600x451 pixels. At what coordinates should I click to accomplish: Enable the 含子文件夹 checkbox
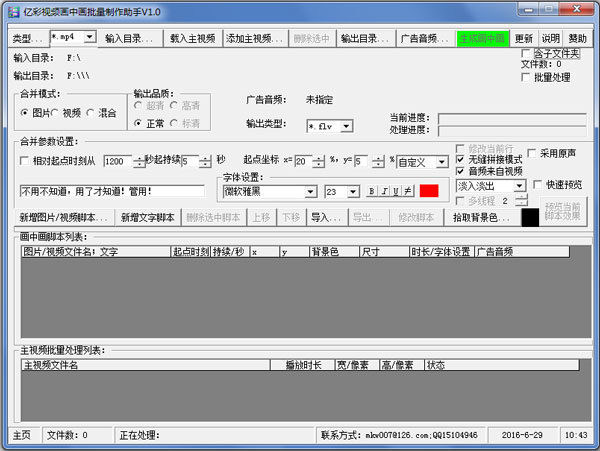point(528,53)
